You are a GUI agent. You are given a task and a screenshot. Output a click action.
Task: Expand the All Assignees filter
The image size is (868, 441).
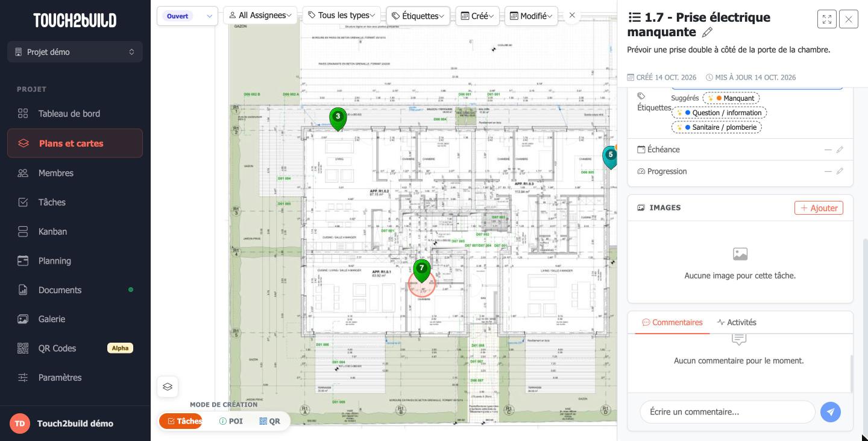click(260, 15)
